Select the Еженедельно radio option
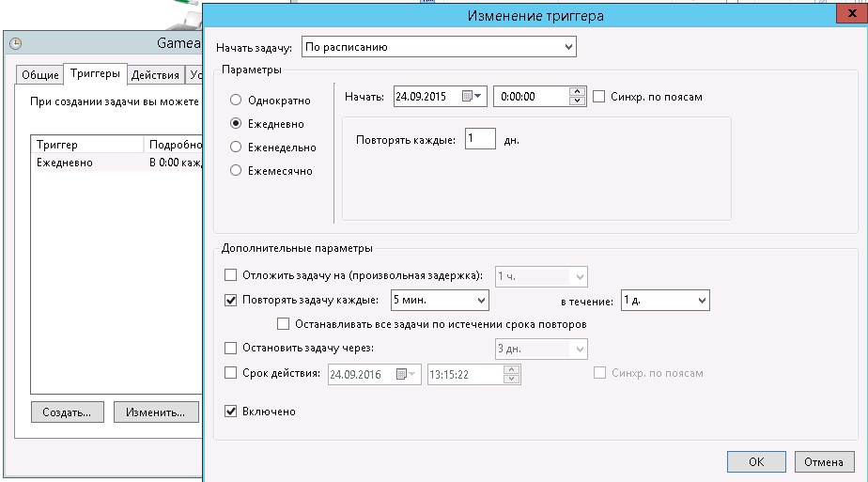Screen dimensions: 868x482 click(x=237, y=148)
